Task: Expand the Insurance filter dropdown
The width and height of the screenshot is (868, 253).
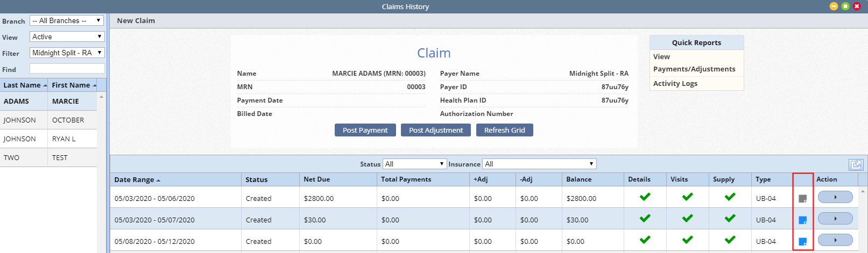Action: [539, 164]
